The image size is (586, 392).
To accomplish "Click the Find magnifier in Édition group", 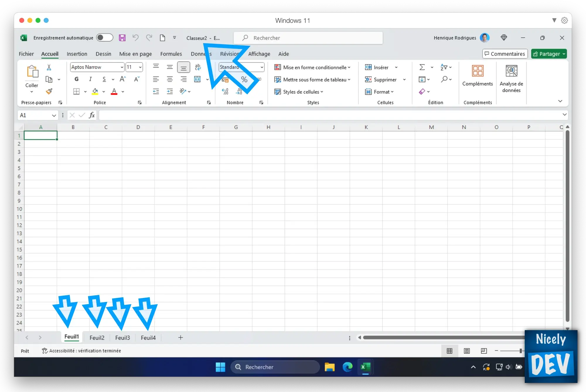I will pyautogui.click(x=444, y=79).
